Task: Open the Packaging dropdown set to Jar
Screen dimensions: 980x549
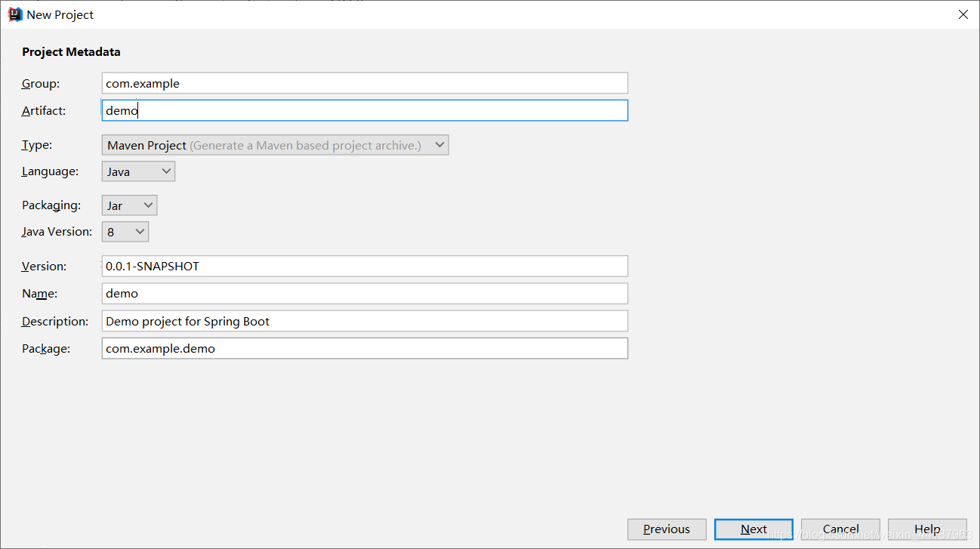Action: click(129, 205)
